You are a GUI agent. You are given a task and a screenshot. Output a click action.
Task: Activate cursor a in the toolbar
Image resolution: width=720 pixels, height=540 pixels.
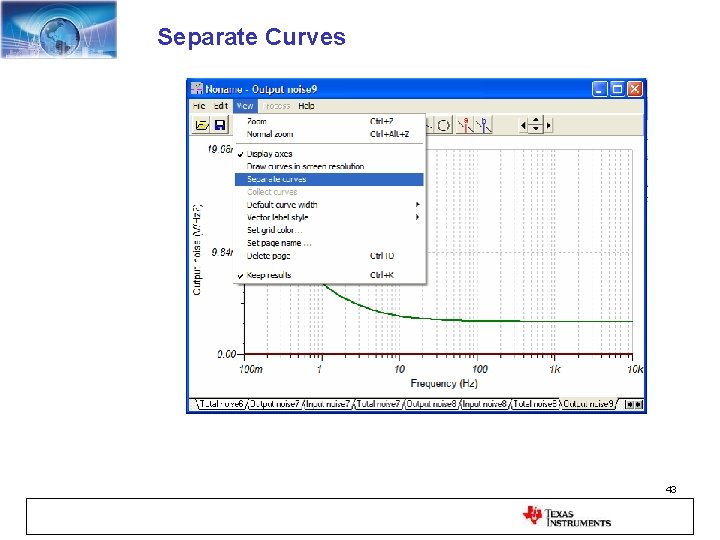point(465,125)
